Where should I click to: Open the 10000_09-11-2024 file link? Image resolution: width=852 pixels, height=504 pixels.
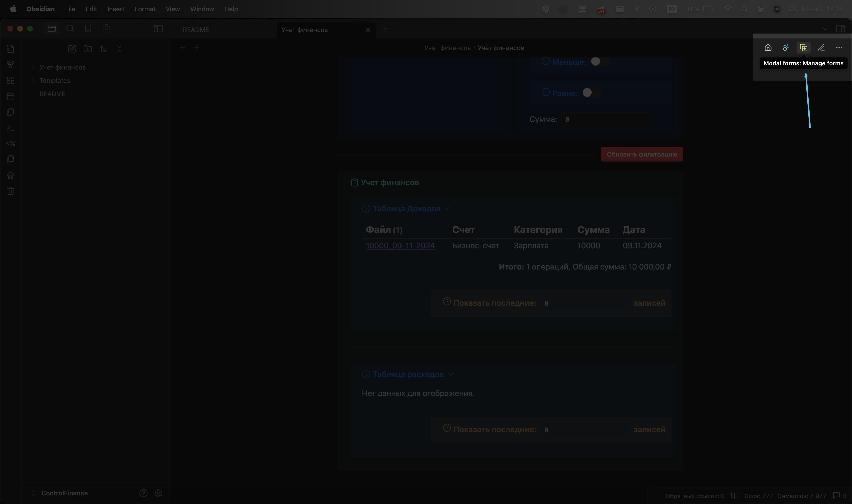click(x=400, y=246)
